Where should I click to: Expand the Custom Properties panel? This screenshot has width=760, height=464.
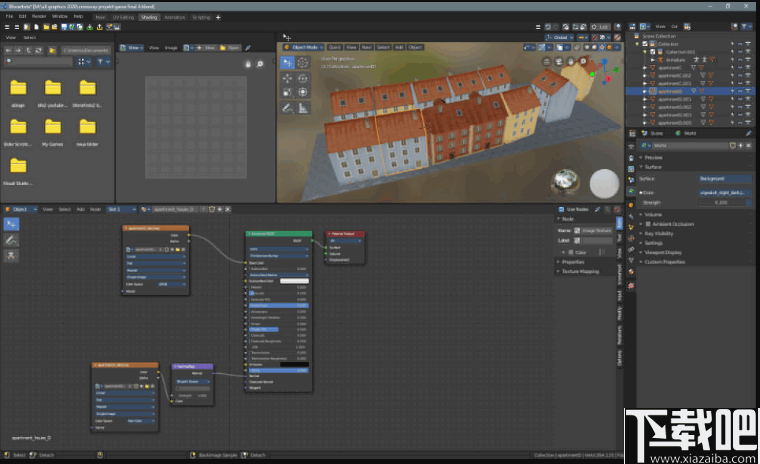click(664, 262)
